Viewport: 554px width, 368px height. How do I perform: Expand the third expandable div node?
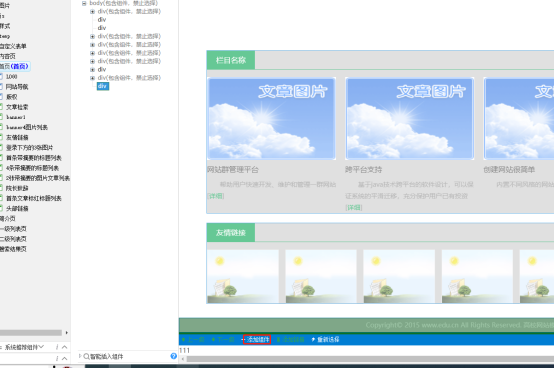[x=92, y=45]
